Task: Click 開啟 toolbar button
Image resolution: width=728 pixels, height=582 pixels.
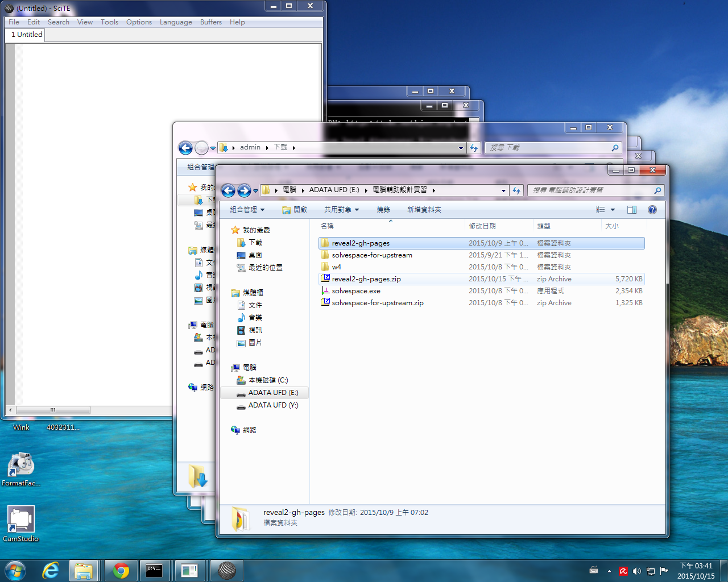Action: pos(295,210)
